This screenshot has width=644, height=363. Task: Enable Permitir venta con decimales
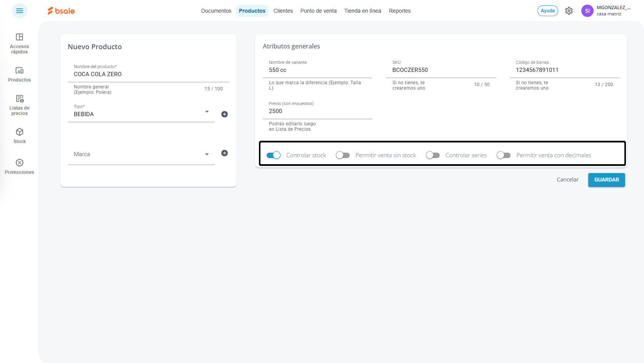tap(503, 155)
